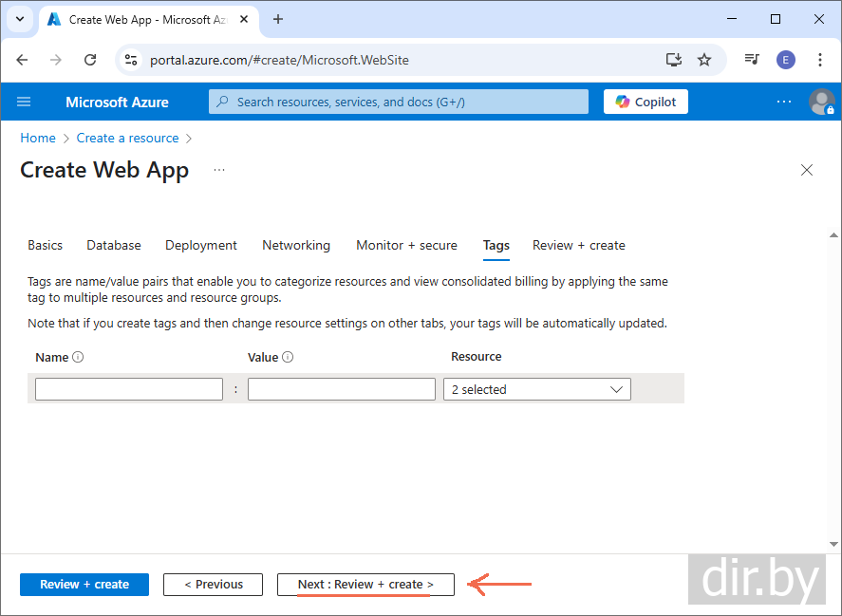Bookmark this page with star icon
The image size is (842, 616).
click(704, 60)
